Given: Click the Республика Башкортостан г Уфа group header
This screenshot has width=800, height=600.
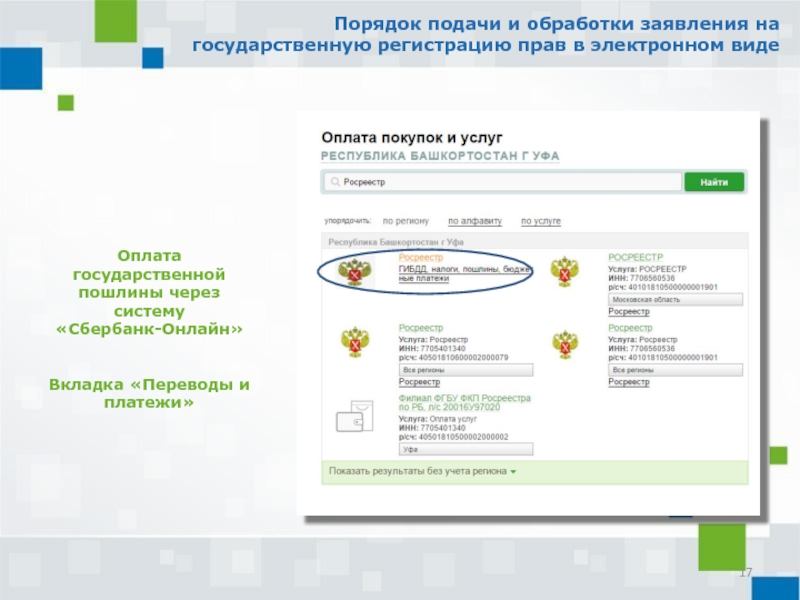Looking at the screenshot, I should 535,242.
